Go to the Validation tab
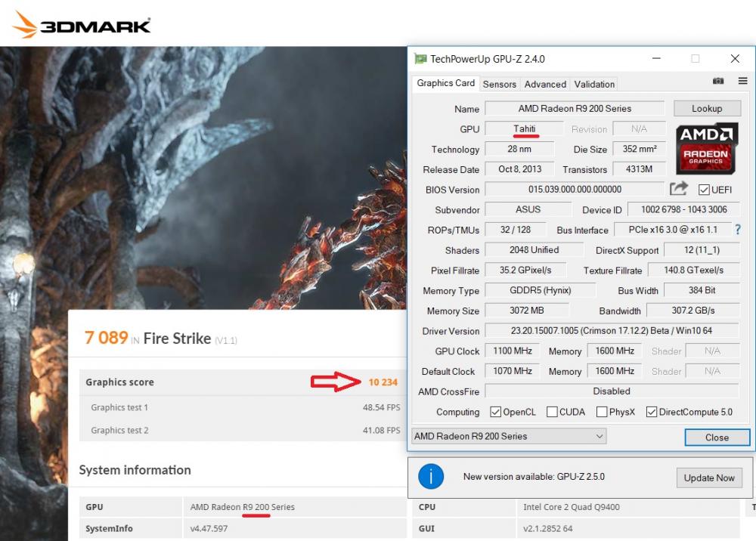756x541 pixels. click(x=594, y=84)
